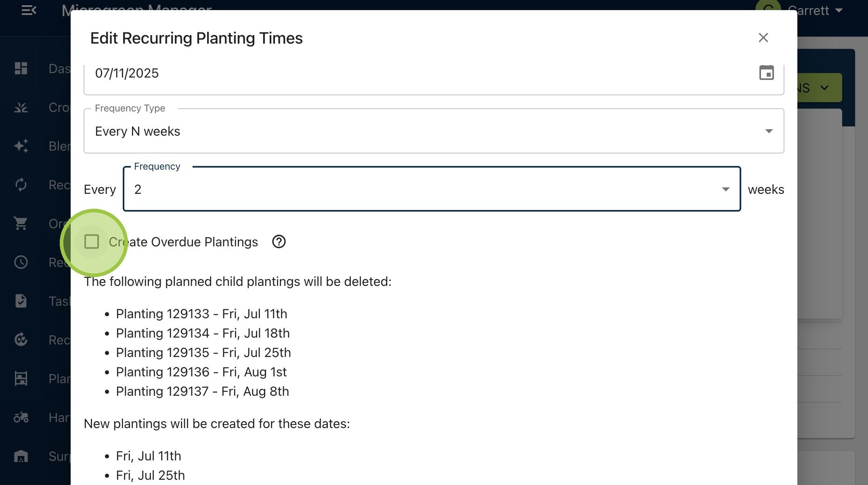The width and height of the screenshot is (868, 485).
Task: Open the Orders shopping cart icon
Action: click(21, 223)
